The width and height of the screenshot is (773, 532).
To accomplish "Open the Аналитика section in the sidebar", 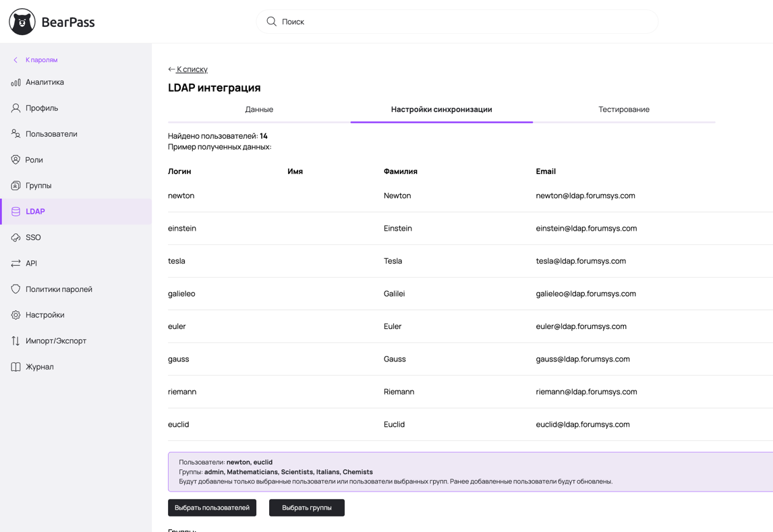I will click(42, 82).
